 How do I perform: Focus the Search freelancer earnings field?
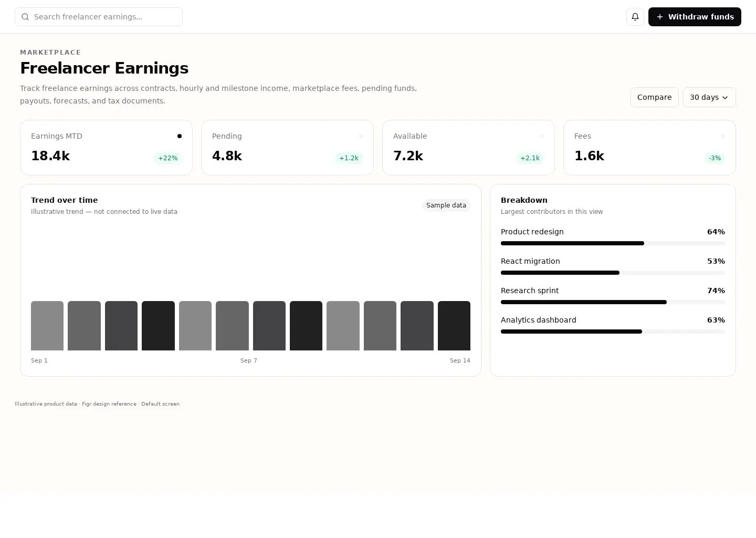(99, 17)
